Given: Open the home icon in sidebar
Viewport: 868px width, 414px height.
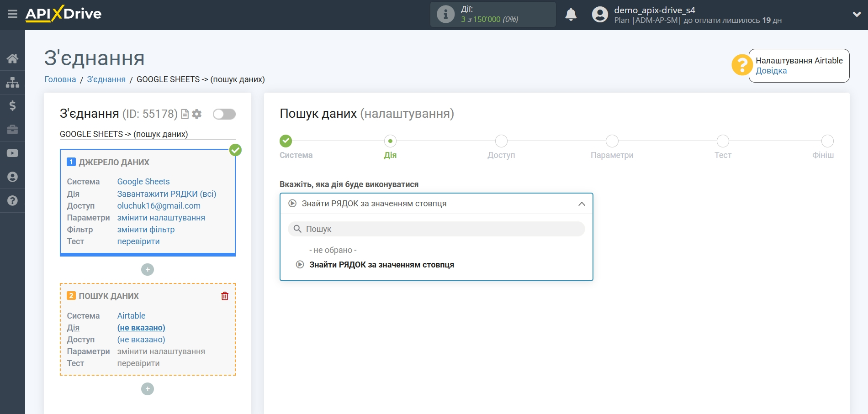Looking at the screenshot, I should click(12, 58).
